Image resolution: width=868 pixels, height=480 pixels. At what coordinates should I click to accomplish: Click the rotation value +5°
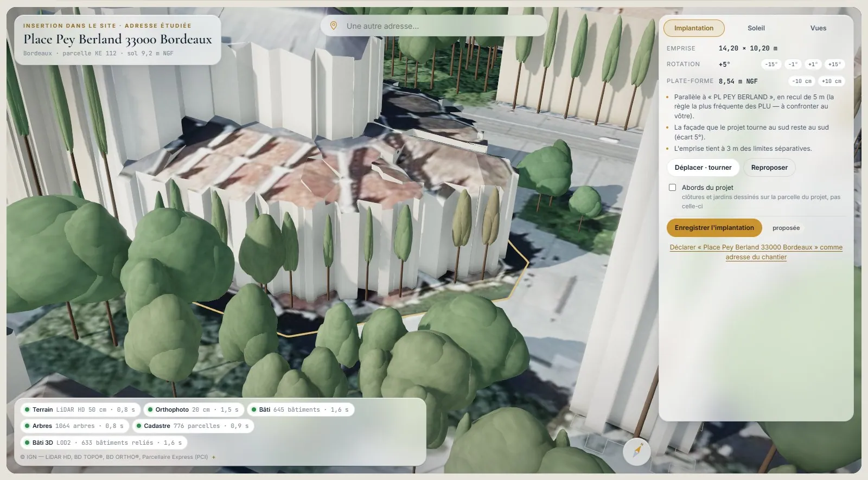[724, 65]
